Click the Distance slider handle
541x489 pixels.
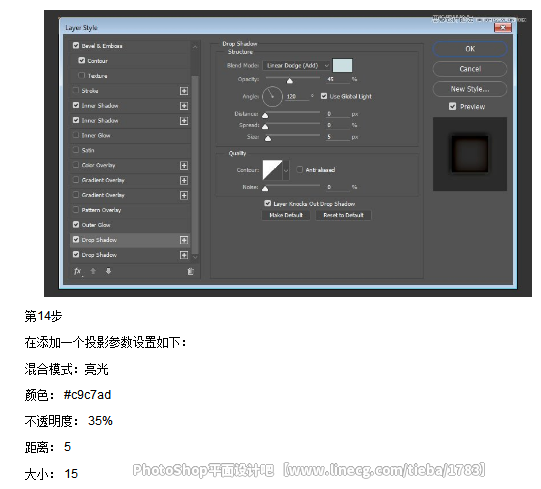265,115
